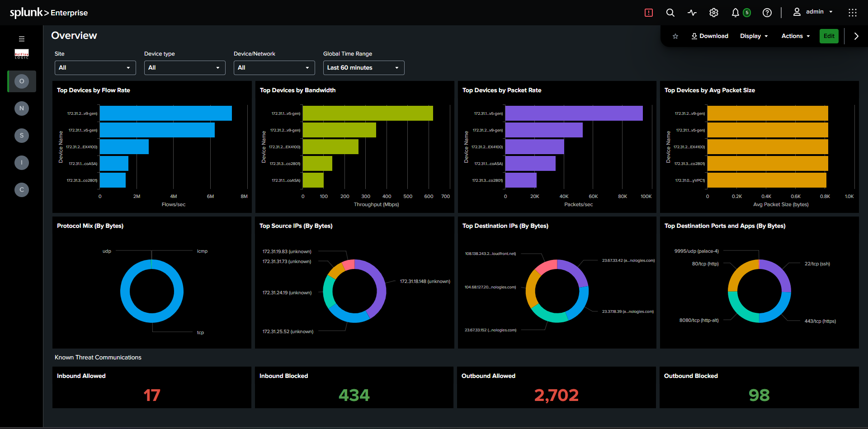Click the green Edit button
The height and width of the screenshot is (429, 868).
pos(829,36)
